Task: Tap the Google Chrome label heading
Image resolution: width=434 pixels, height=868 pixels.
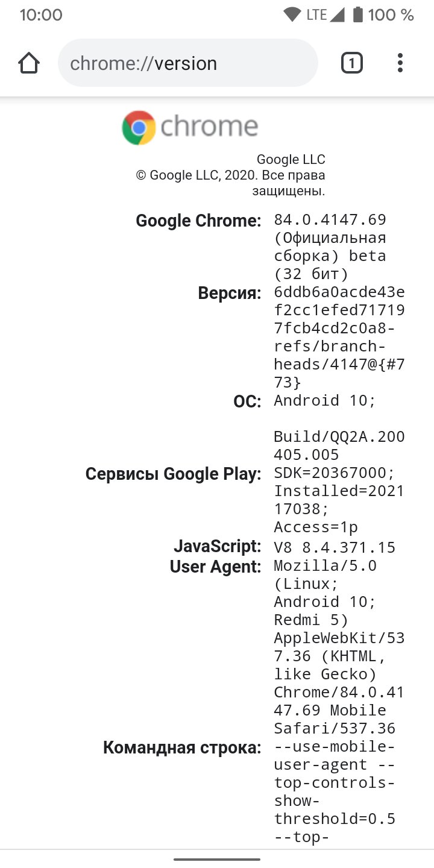Action: coord(198,221)
